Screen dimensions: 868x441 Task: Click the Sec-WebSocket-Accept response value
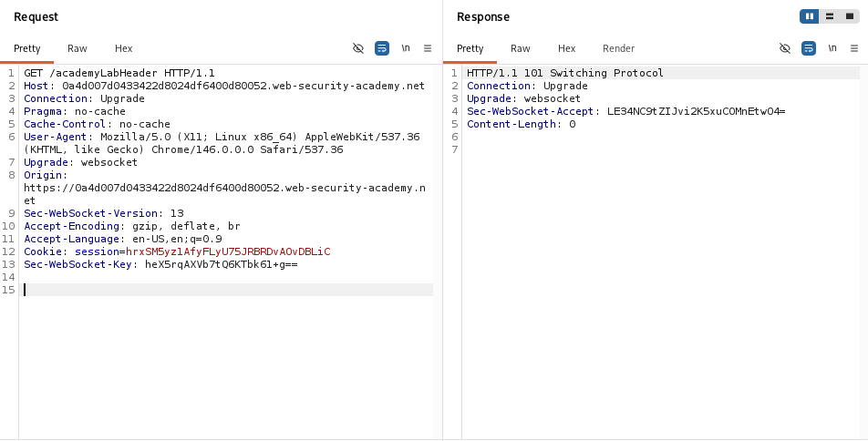[697, 111]
